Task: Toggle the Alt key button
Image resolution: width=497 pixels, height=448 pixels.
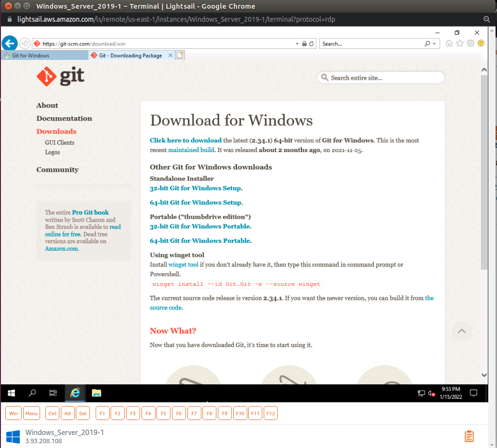Action: [x=68, y=413]
